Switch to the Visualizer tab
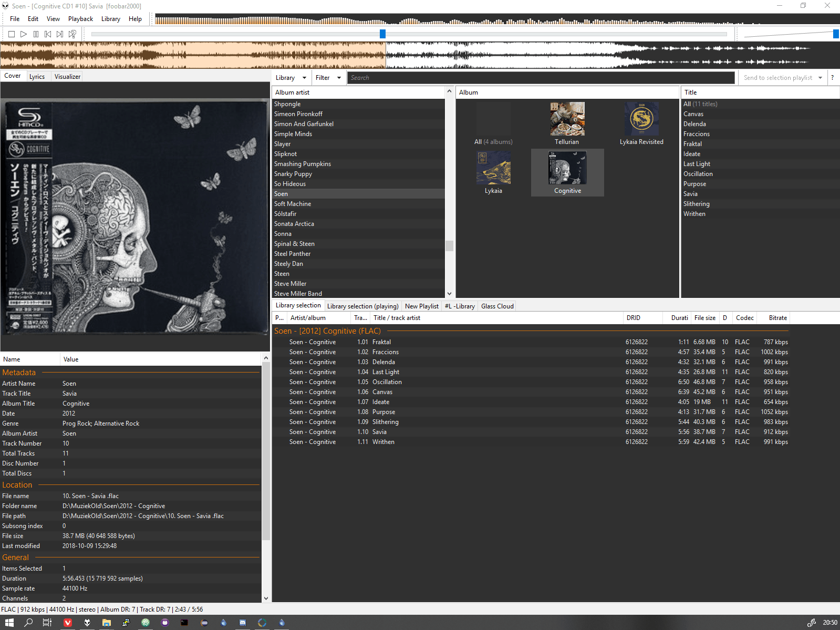This screenshot has height=630, width=840. pyautogui.click(x=67, y=77)
